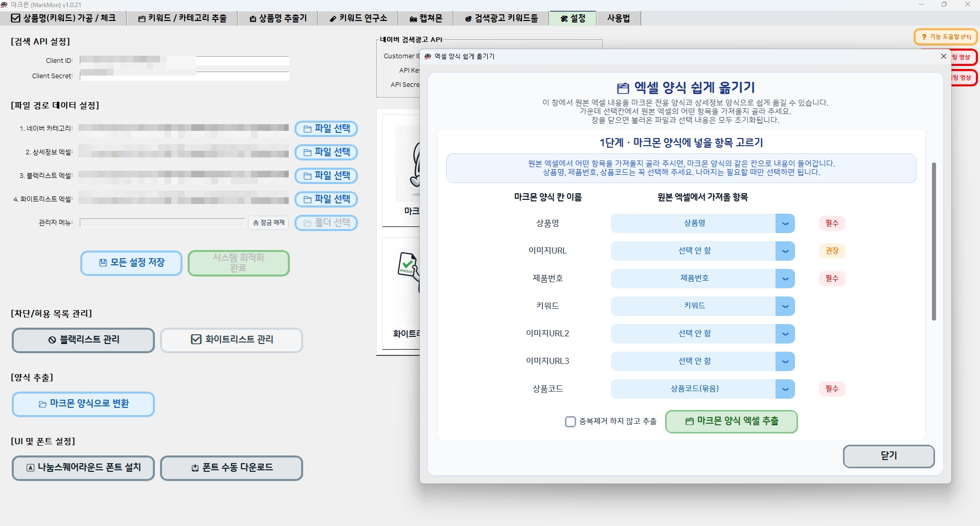The width and height of the screenshot is (980, 526).
Task: Expand the 상품명 source column dropdown
Action: (785, 223)
